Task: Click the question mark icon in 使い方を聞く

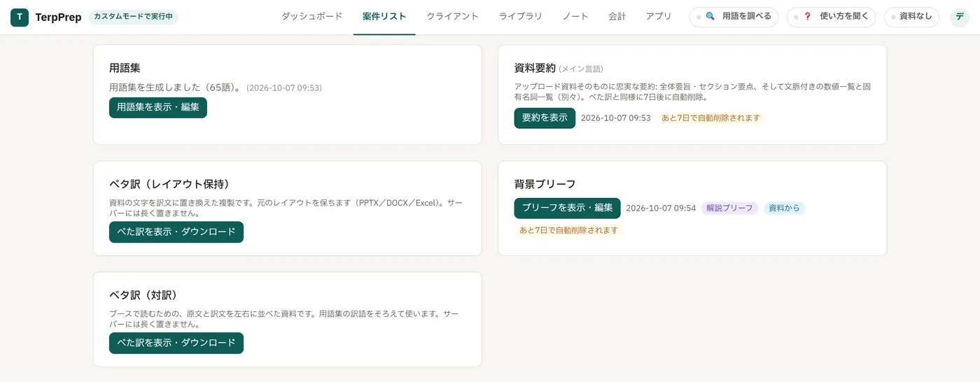Action: pyautogui.click(x=807, y=17)
